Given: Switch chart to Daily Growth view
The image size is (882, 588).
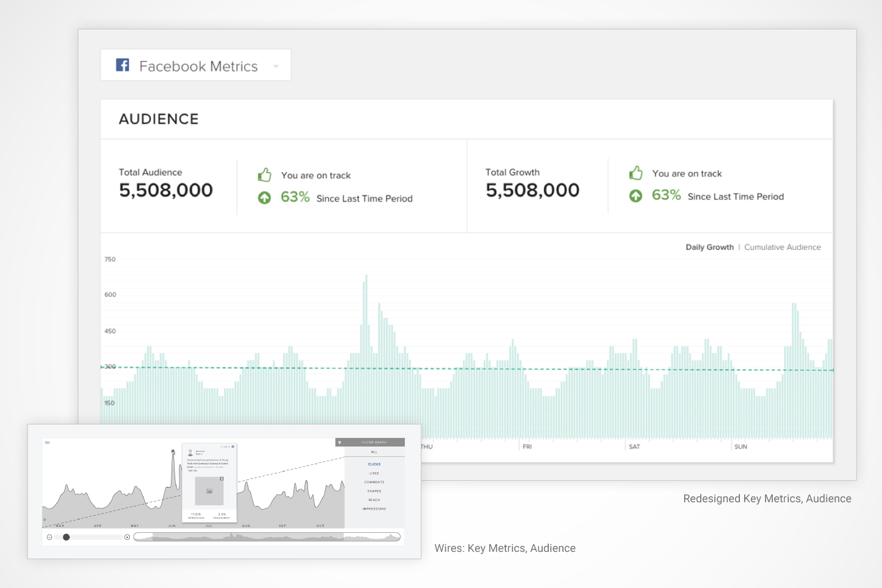Looking at the screenshot, I should 709,247.
